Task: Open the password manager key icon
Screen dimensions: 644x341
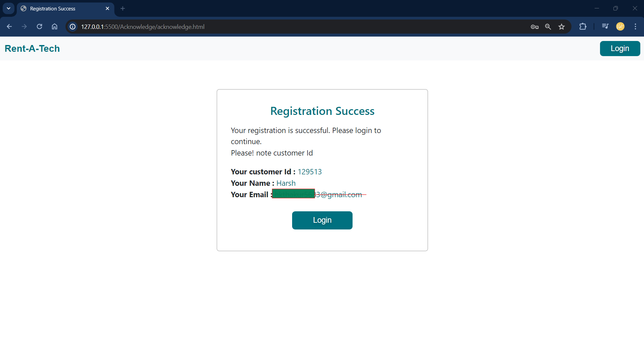Action: pyautogui.click(x=535, y=27)
